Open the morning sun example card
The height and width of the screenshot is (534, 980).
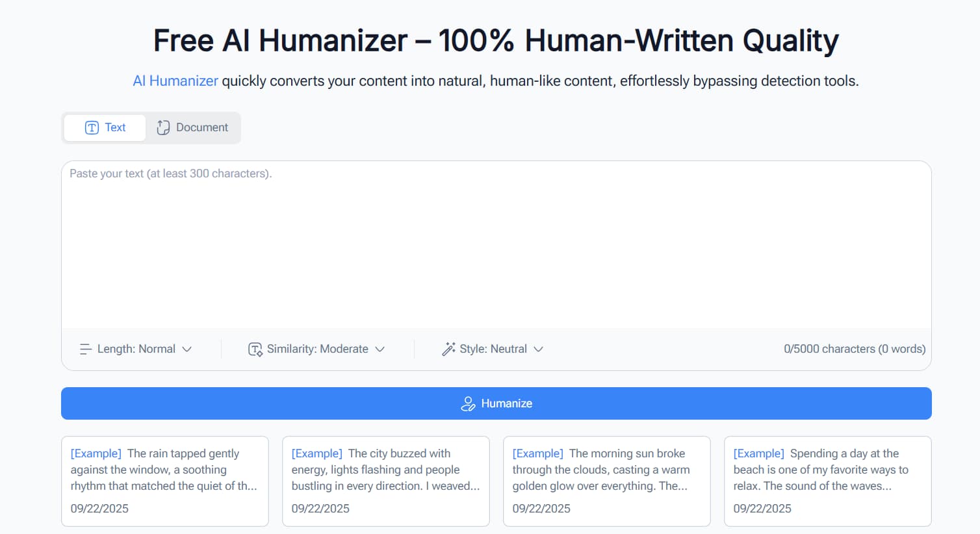coord(606,481)
